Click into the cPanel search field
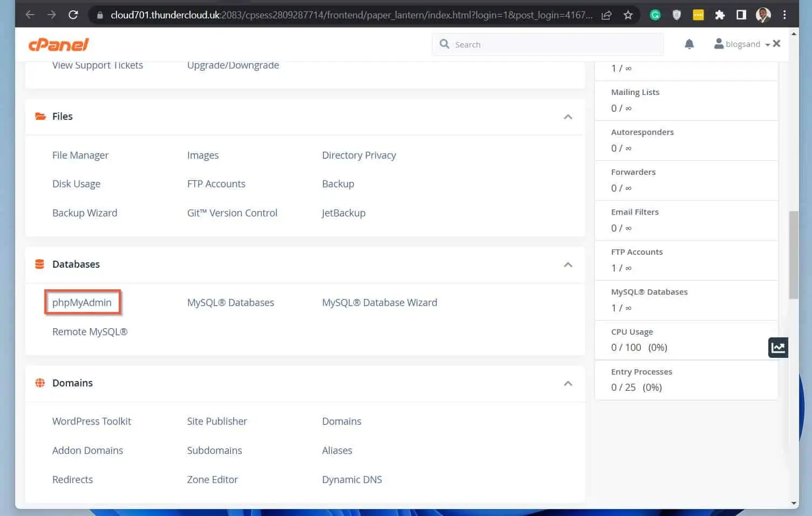Image resolution: width=812 pixels, height=516 pixels. (x=548, y=44)
